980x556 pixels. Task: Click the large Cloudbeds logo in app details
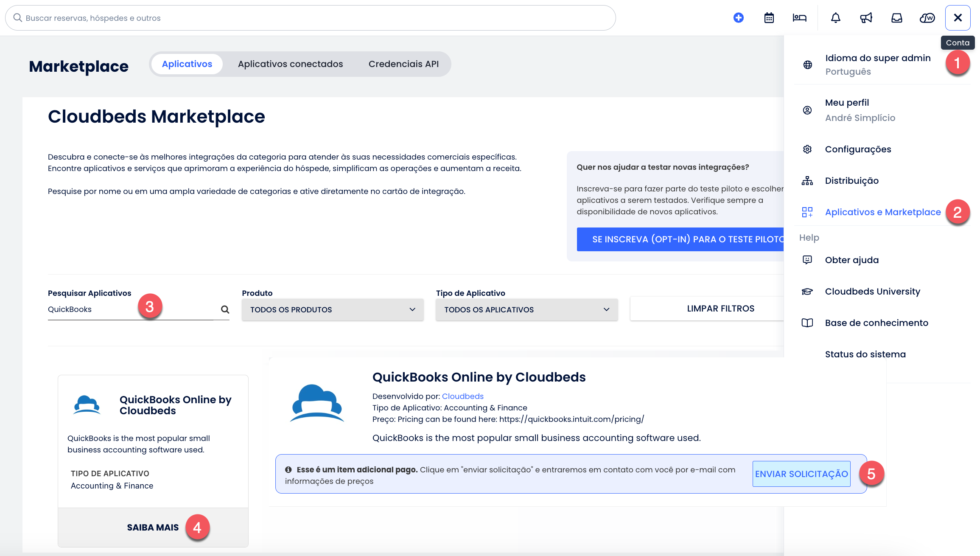(317, 403)
